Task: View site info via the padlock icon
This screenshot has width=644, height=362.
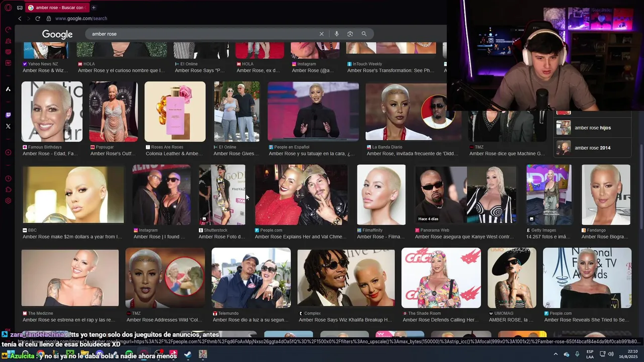Action: click(x=49, y=19)
